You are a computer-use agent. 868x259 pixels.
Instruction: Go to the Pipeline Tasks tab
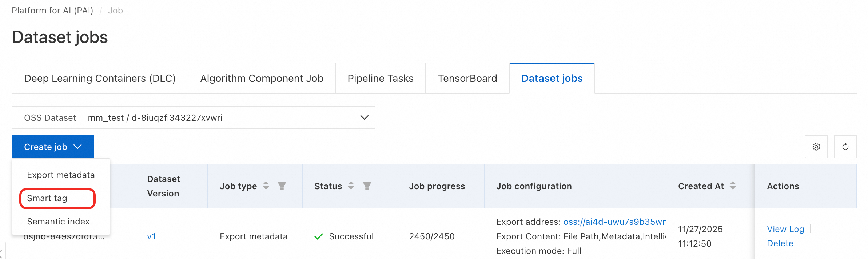[381, 79]
